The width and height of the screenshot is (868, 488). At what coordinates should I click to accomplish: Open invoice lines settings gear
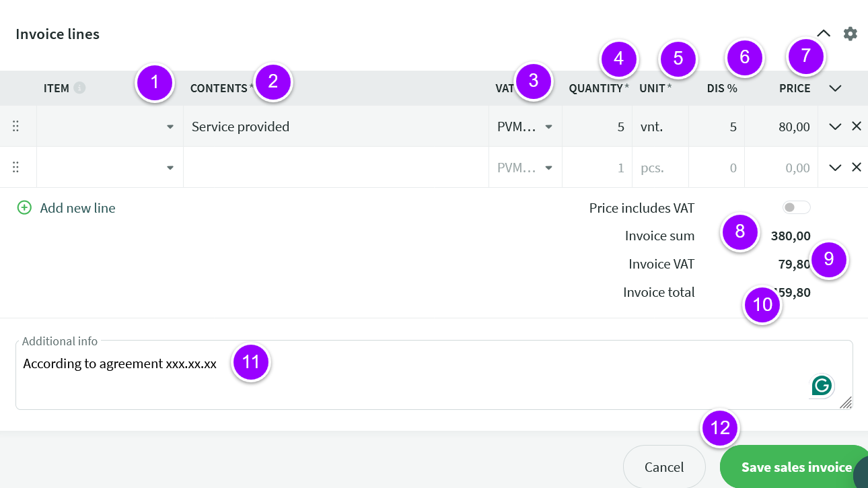click(851, 34)
